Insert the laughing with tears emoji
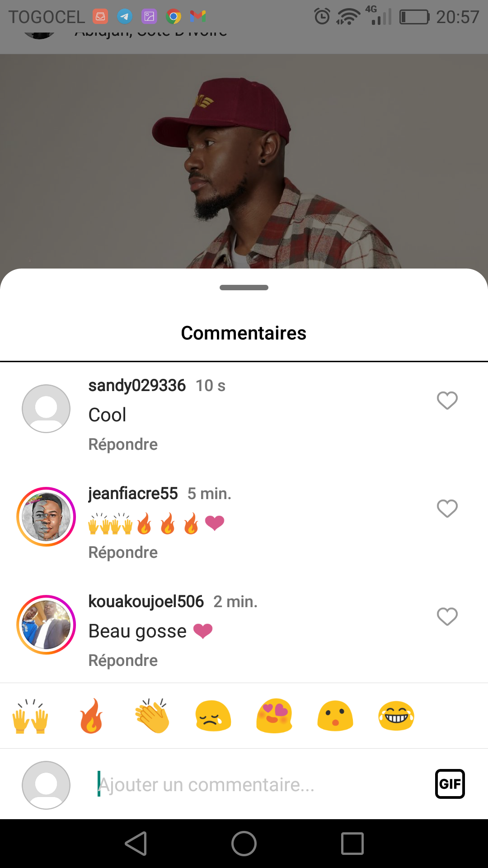This screenshot has width=488, height=868. [x=396, y=717]
